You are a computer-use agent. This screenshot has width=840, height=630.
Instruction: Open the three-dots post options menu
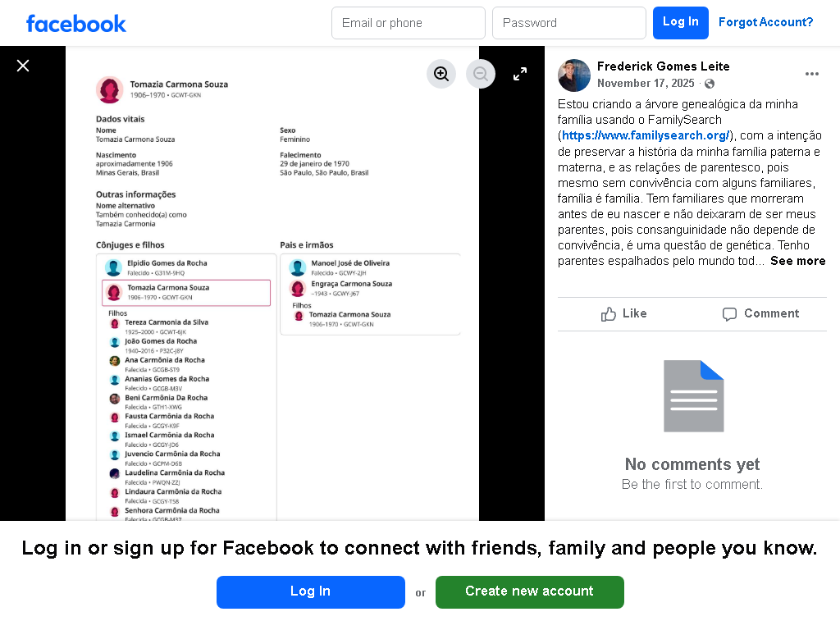[811, 74]
